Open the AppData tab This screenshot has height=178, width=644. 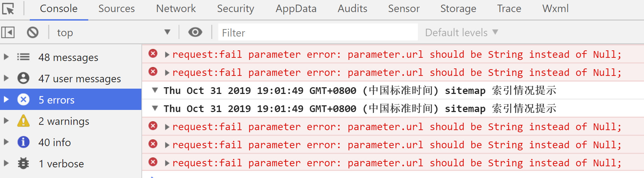[296, 9]
